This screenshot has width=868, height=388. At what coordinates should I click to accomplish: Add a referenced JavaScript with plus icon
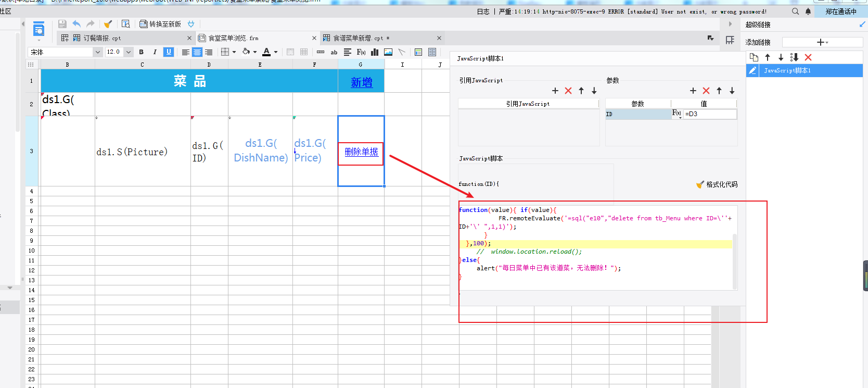(555, 91)
